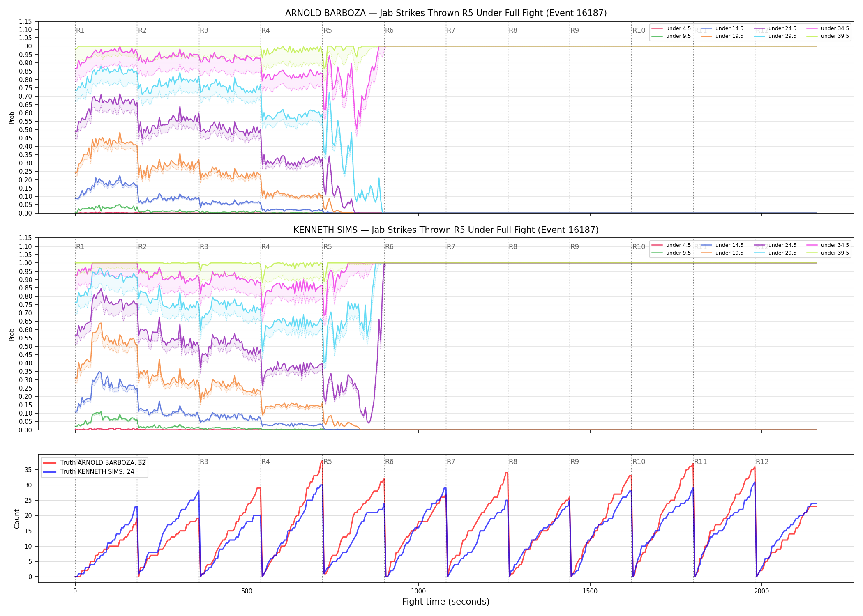Select R7 round label in Barboza chart
Screen dimensions: 863x616
[x=451, y=30]
